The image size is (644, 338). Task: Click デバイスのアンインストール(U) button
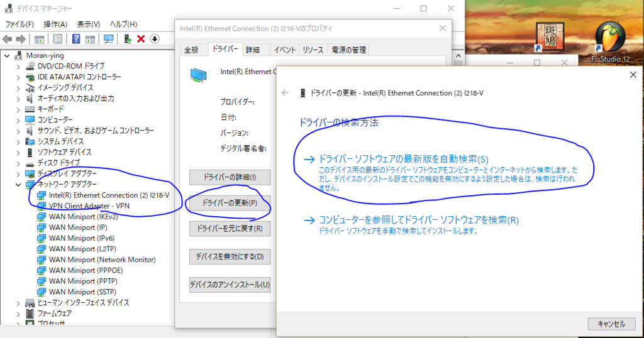click(x=230, y=285)
